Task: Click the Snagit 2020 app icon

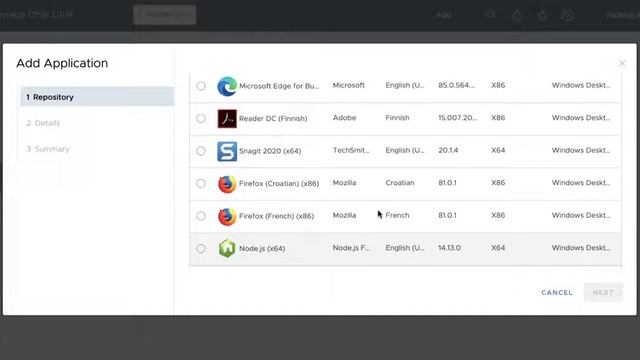Action: point(227,151)
